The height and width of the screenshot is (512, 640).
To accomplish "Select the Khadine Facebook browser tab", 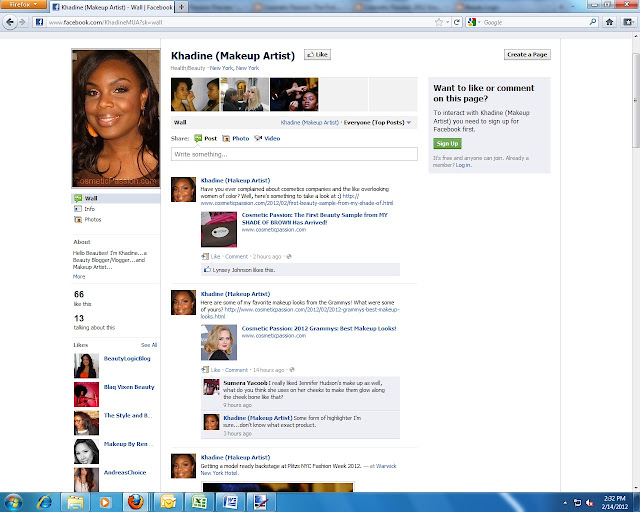I will coord(113,7).
